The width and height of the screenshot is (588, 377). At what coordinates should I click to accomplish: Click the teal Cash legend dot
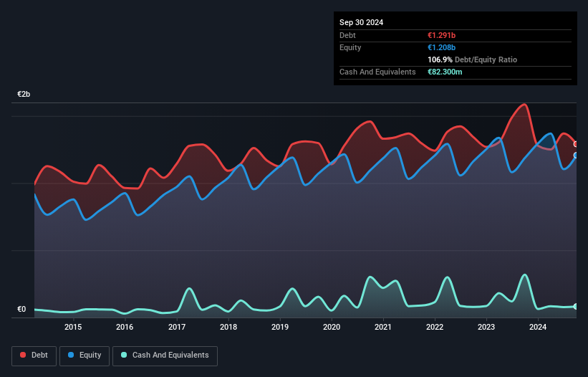pyautogui.click(x=124, y=355)
